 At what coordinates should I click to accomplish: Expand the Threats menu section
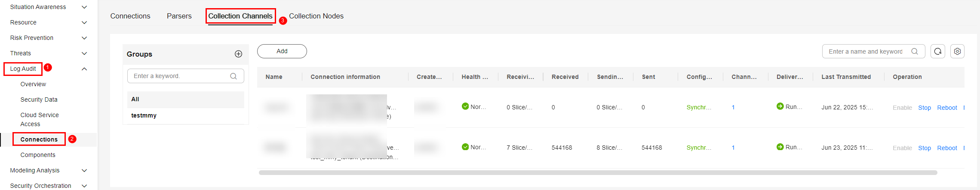(84, 54)
